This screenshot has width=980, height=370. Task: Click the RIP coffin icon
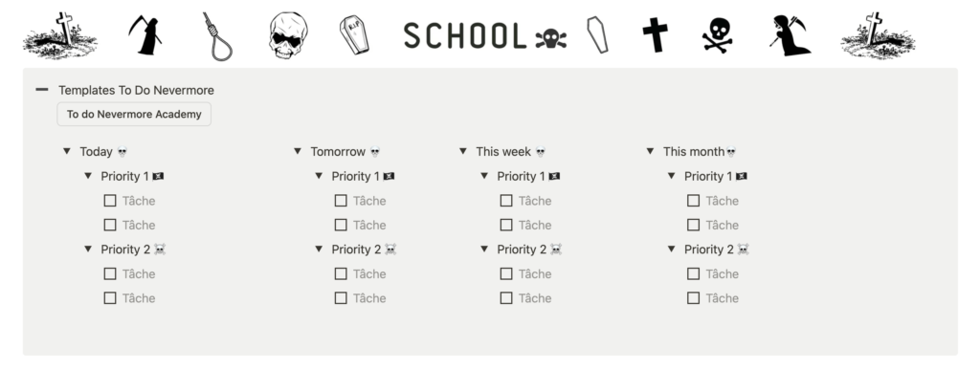pos(354,35)
